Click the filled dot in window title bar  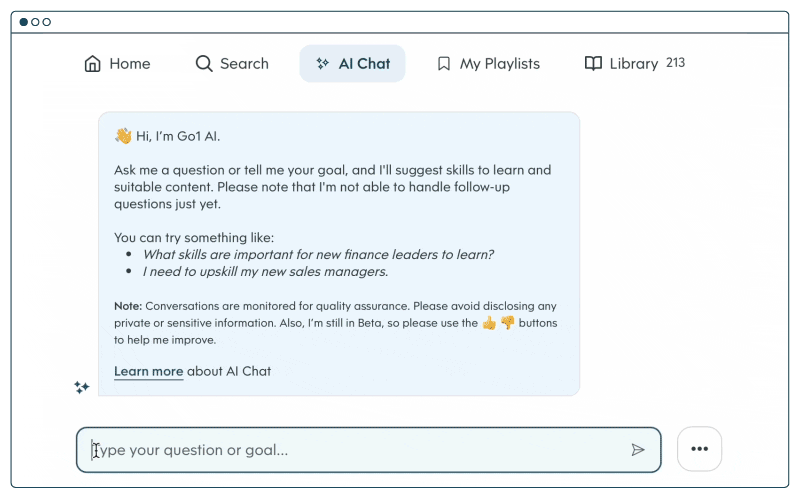(24, 22)
